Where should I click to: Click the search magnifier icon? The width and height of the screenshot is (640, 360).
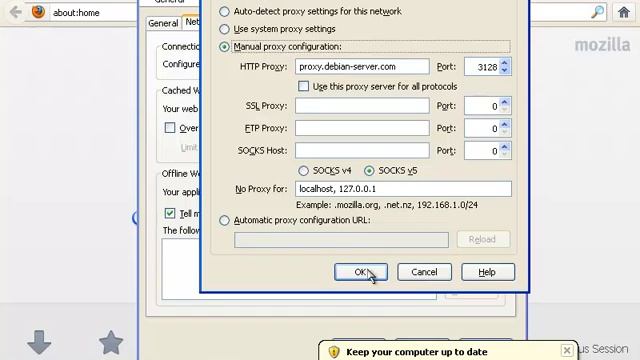click(x=598, y=12)
